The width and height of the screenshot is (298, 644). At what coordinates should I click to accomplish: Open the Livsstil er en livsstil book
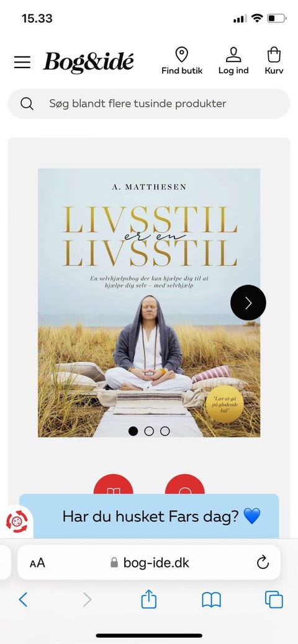tap(149, 302)
